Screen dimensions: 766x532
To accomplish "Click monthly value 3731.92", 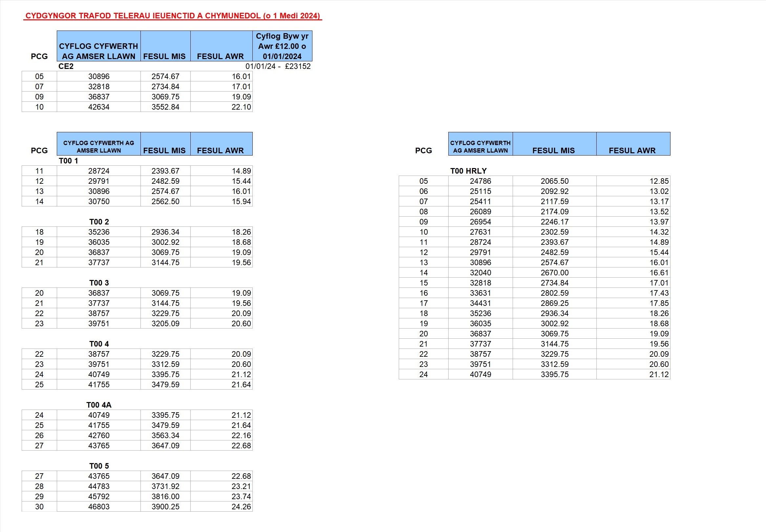I will click(x=165, y=487).
